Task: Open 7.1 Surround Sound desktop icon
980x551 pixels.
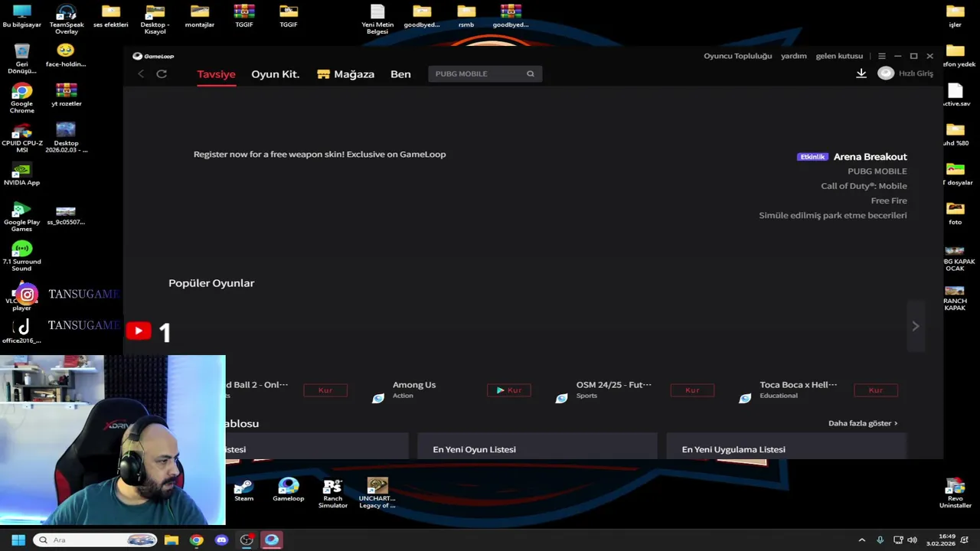Action: (21, 256)
